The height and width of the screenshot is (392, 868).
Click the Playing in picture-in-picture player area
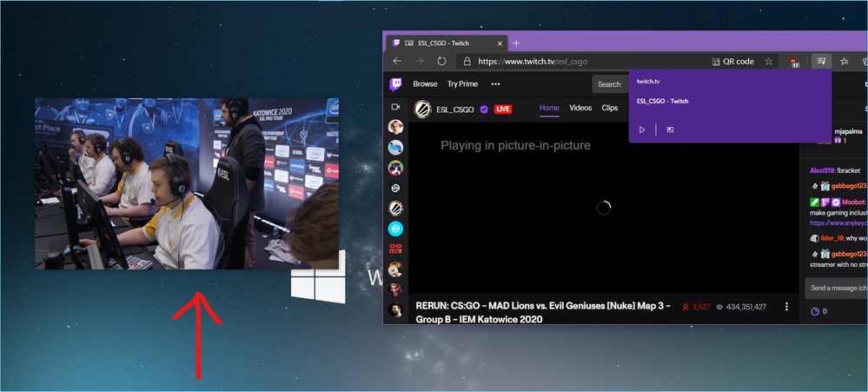click(x=604, y=209)
